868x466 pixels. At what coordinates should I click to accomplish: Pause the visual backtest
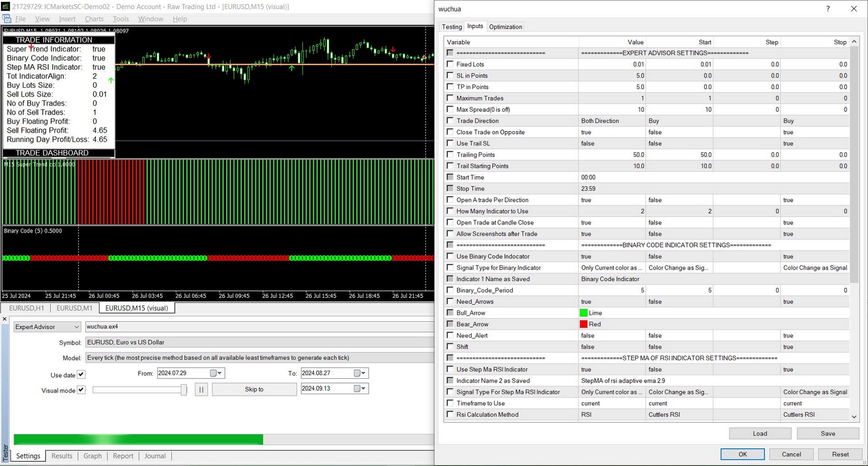tap(201, 389)
